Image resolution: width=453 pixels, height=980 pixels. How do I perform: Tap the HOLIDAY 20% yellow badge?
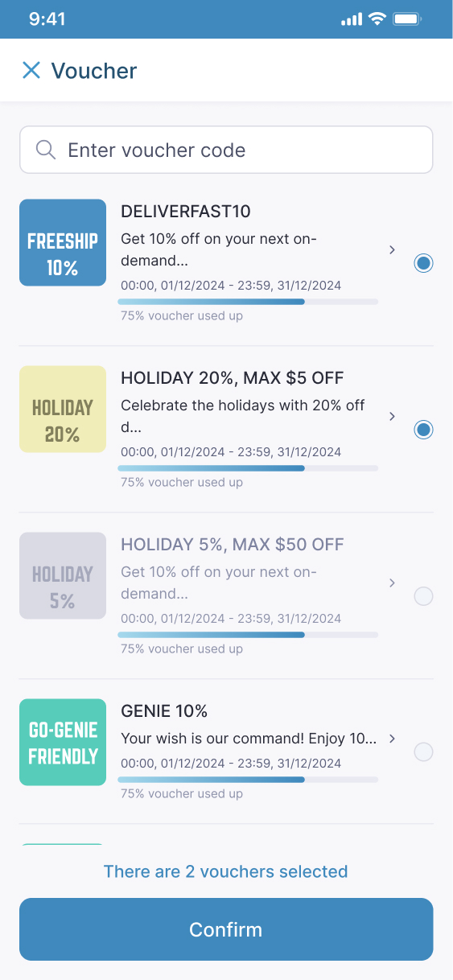63,409
